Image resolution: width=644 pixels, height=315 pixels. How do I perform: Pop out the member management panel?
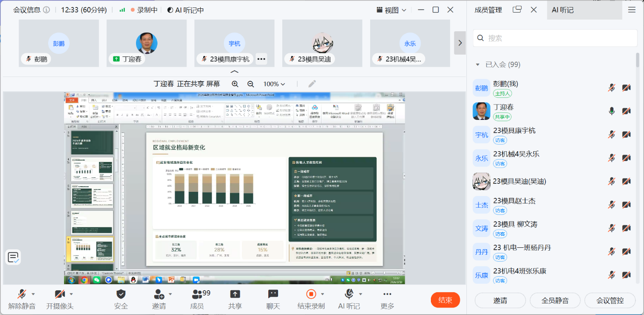point(517,10)
